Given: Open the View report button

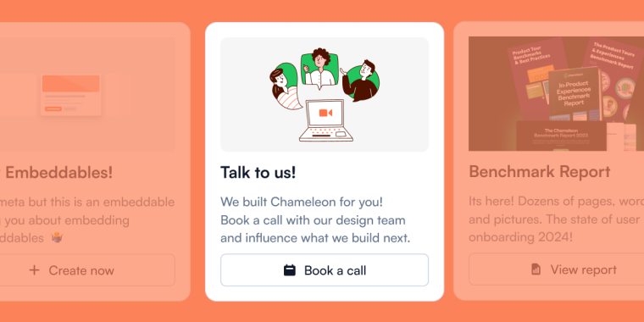Looking at the screenshot, I should (556, 269).
